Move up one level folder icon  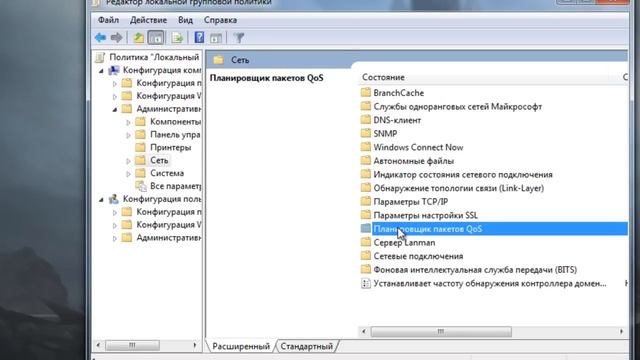[138, 38]
